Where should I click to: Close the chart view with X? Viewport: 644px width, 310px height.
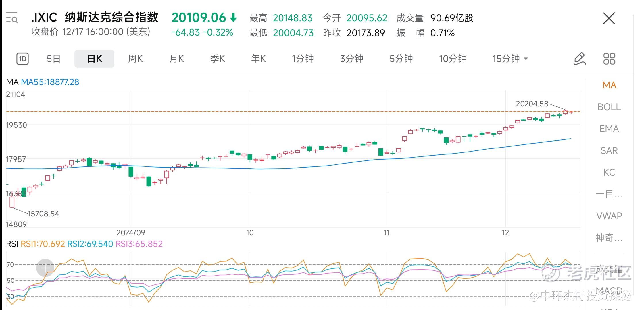(x=609, y=18)
